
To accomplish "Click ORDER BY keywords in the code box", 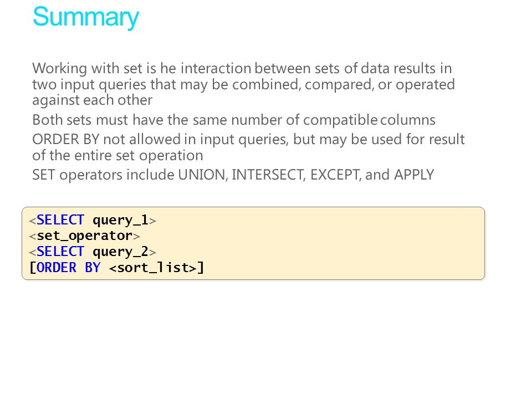I will pyautogui.click(x=68, y=267).
